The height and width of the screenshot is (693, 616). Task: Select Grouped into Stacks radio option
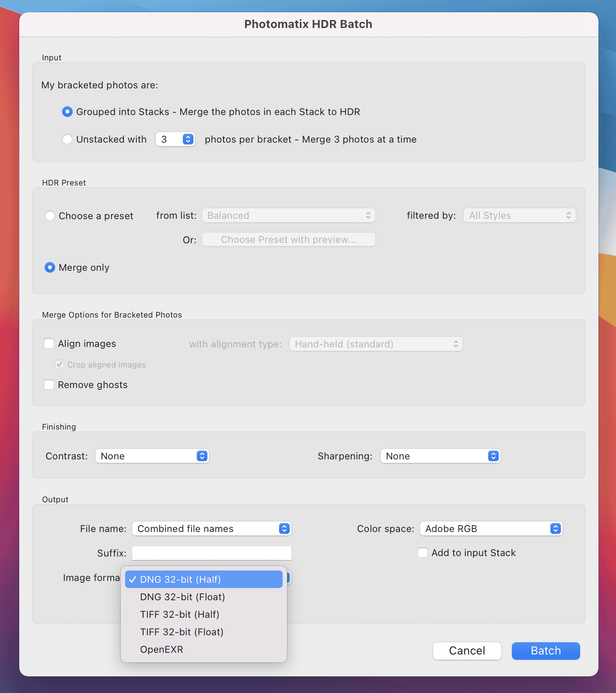pos(67,112)
